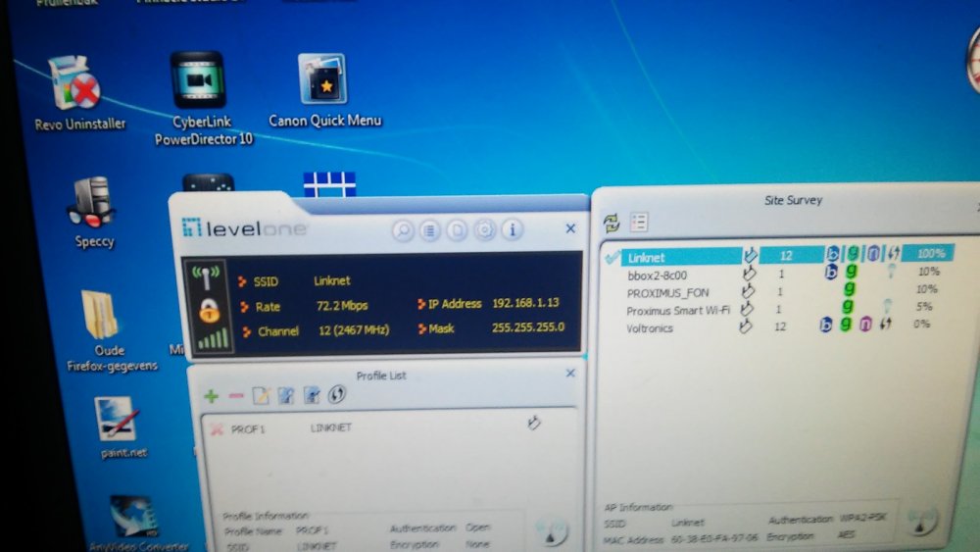Open the info 'i' icon in LevelOne toolbar
This screenshot has height=552, width=980.
click(x=512, y=229)
